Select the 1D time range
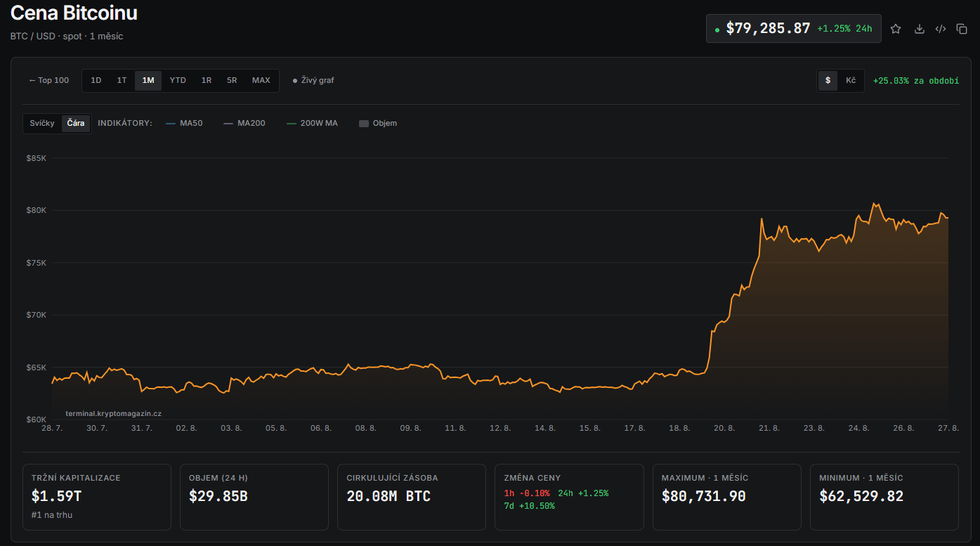Image resolution: width=980 pixels, height=546 pixels. 96,80
